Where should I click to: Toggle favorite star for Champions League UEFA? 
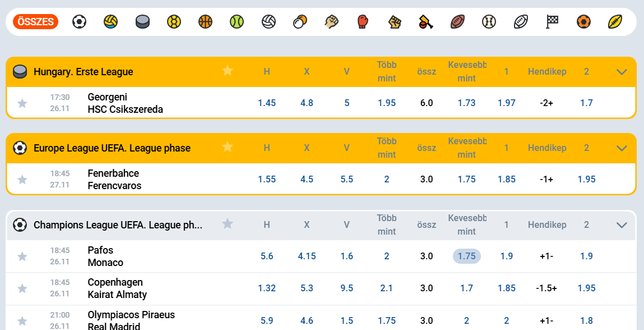click(228, 224)
